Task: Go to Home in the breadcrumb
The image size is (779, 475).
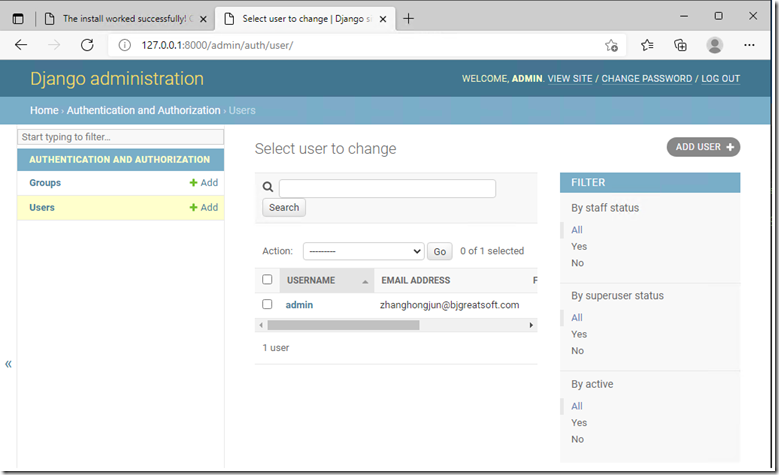Action: 44,110
